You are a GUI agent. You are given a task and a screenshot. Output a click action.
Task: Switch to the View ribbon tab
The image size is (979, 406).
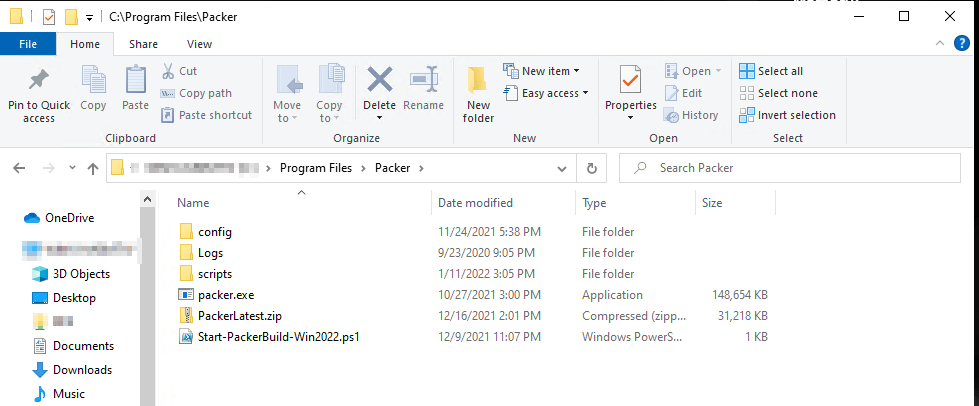pos(199,44)
